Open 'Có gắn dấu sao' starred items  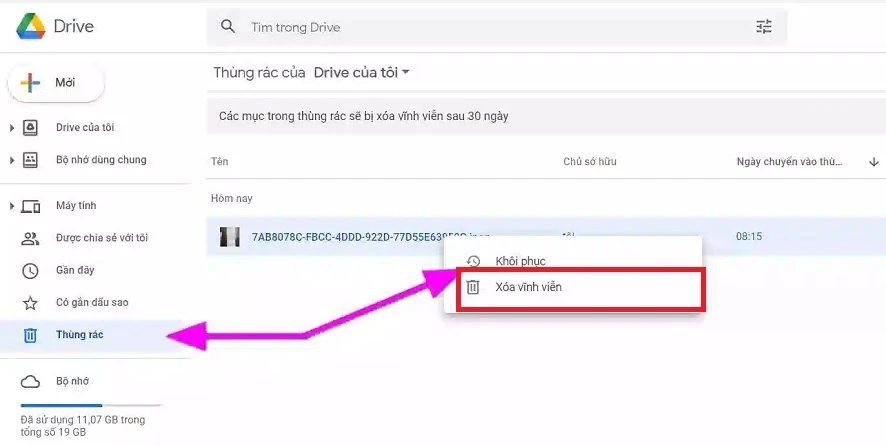point(92,302)
